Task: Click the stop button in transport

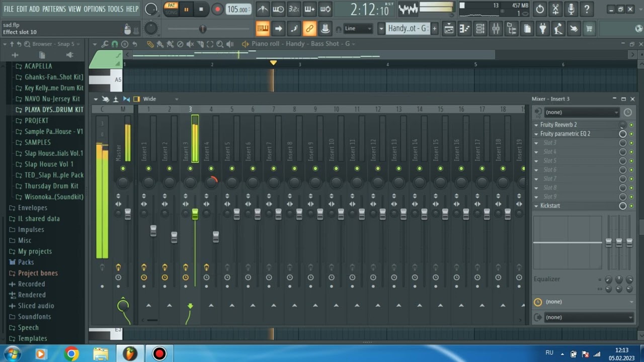Action: tap(201, 9)
